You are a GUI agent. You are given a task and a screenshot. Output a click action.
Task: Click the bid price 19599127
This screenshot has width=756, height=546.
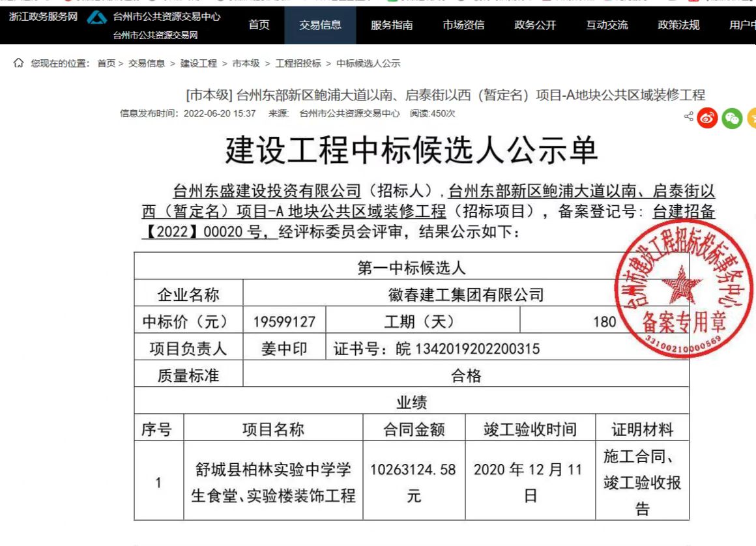[284, 321]
